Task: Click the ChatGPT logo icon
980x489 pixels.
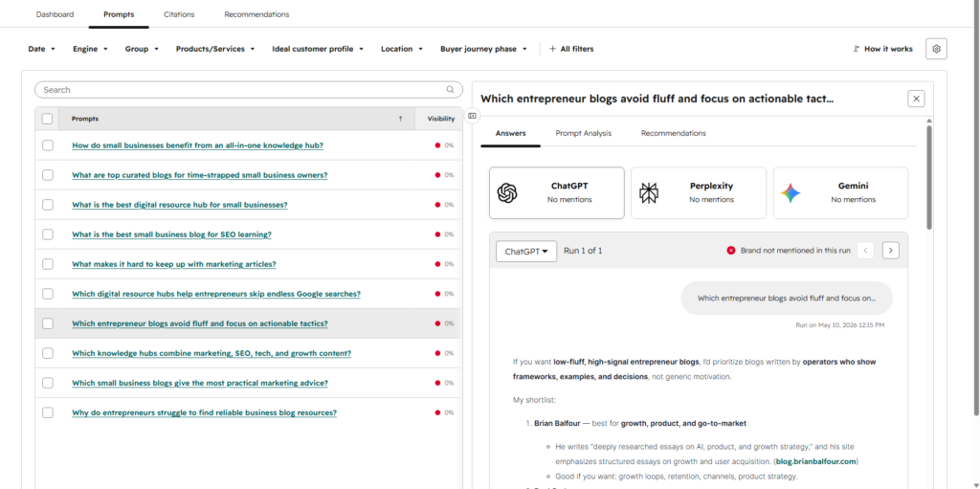Action: tap(507, 193)
